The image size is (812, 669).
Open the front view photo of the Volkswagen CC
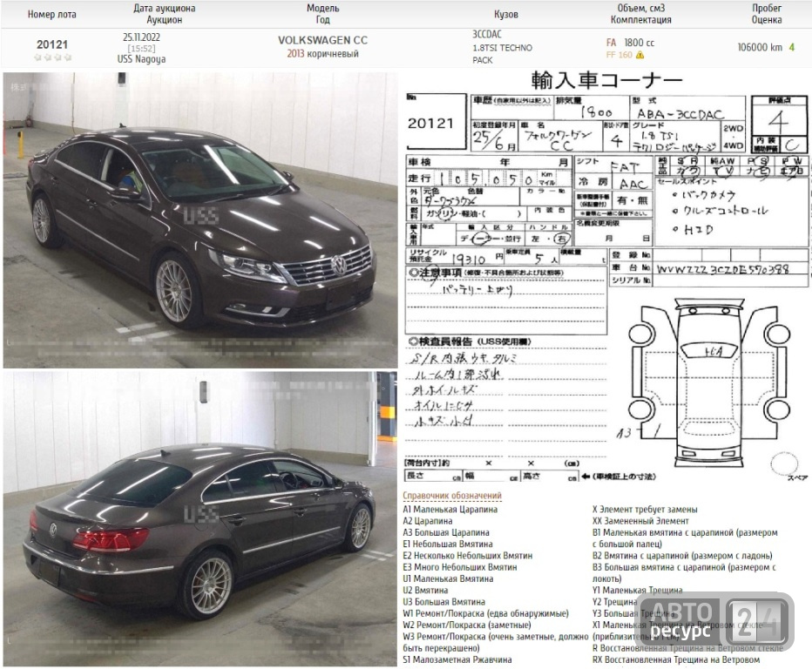[200, 220]
